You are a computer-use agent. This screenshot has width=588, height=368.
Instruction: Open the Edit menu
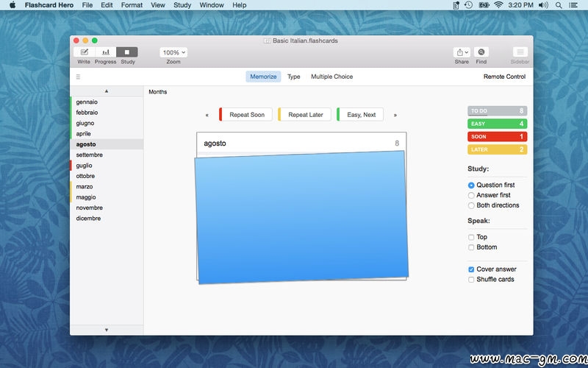coord(107,5)
